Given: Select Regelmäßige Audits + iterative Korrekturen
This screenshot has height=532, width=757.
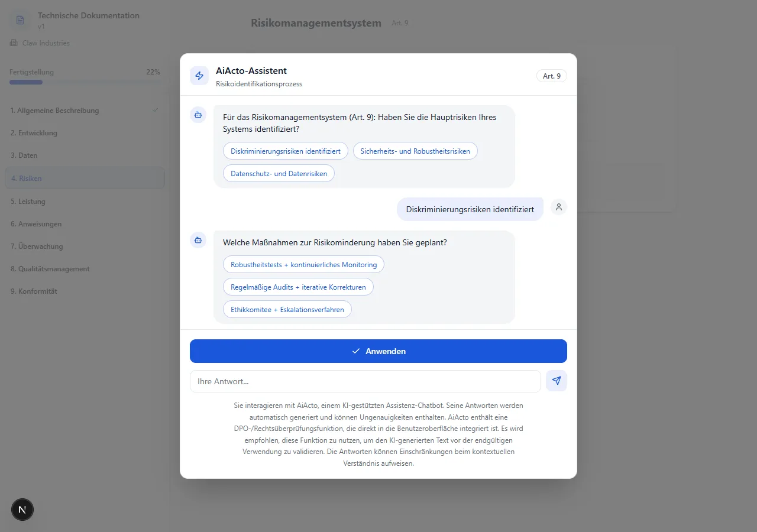Looking at the screenshot, I should [298, 287].
